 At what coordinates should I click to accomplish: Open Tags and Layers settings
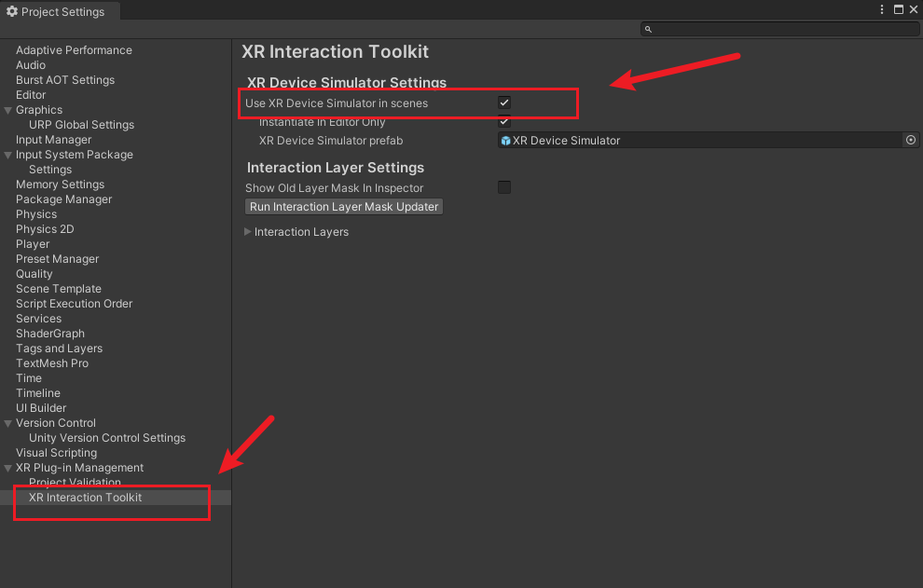(59, 349)
